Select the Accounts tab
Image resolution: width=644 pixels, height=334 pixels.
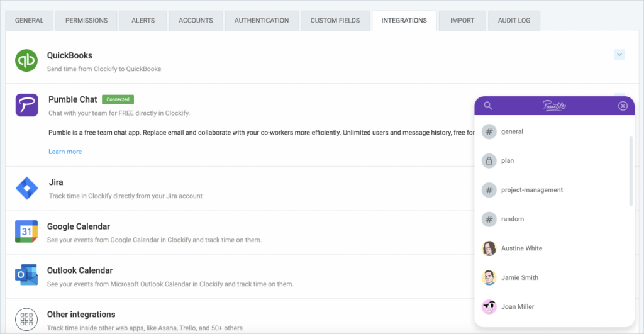point(196,21)
